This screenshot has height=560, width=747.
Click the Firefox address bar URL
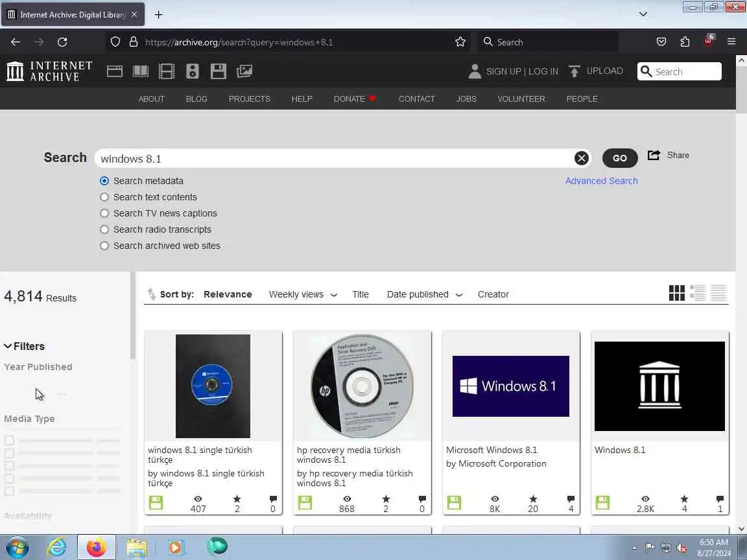239,42
